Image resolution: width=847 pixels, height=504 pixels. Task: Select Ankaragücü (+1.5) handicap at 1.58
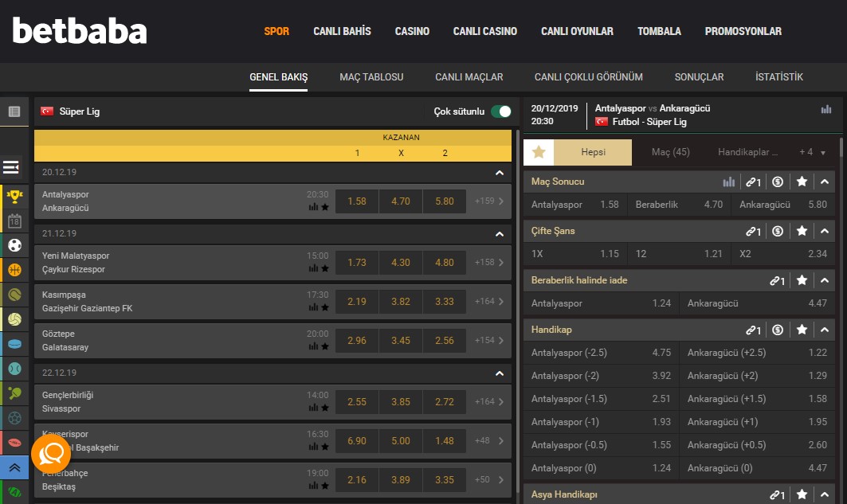757,399
